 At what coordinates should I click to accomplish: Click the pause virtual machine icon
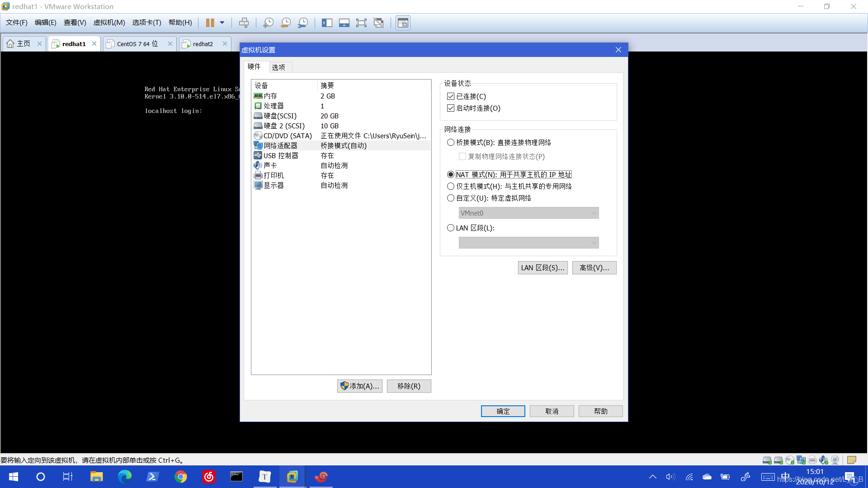point(210,23)
